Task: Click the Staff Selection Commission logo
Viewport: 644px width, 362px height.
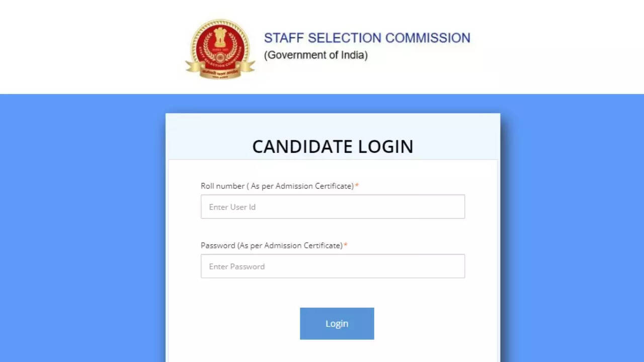Action: tap(220, 49)
